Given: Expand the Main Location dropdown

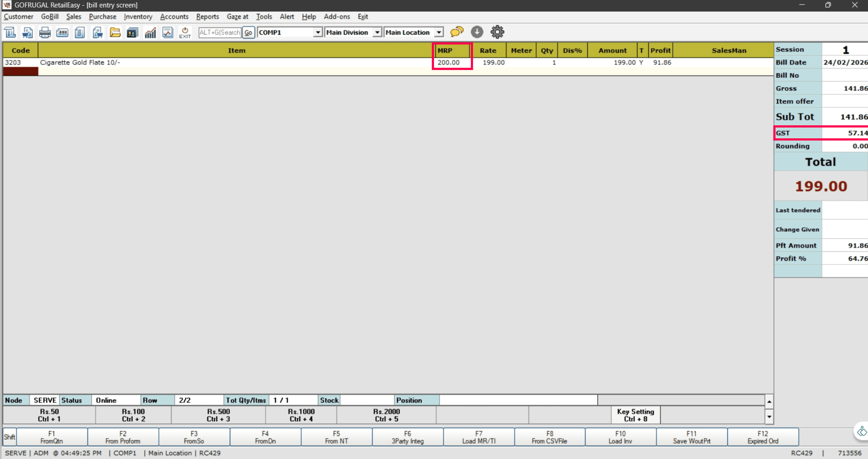Looking at the screenshot, I should coord(439,32).
